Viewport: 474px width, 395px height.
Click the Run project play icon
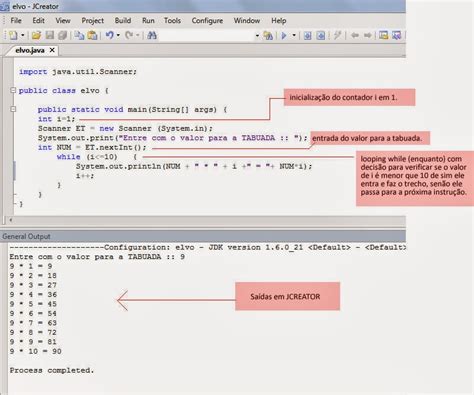pos(284,35)
